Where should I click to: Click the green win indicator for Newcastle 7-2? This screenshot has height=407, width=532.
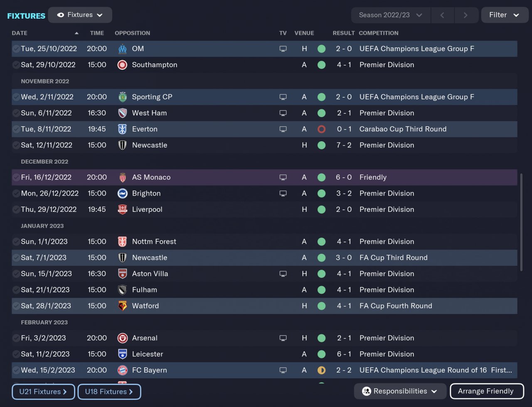[321, 145]
